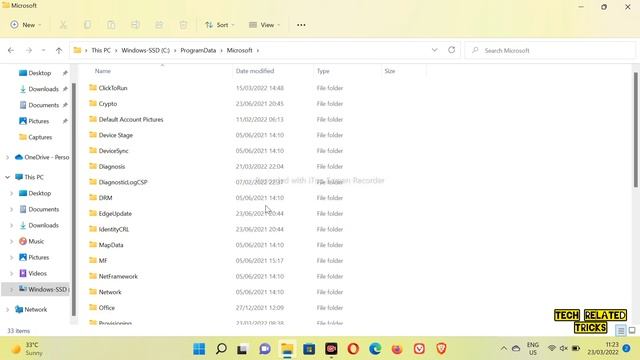The image size is (640, 360).
Task: Open the New item dropdown
Action: click(x=26, y=25)
